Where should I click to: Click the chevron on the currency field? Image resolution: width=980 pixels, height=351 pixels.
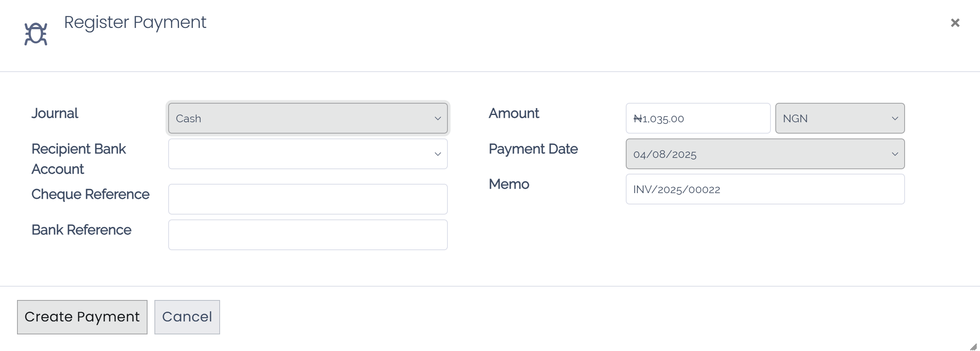click(896, 119)
